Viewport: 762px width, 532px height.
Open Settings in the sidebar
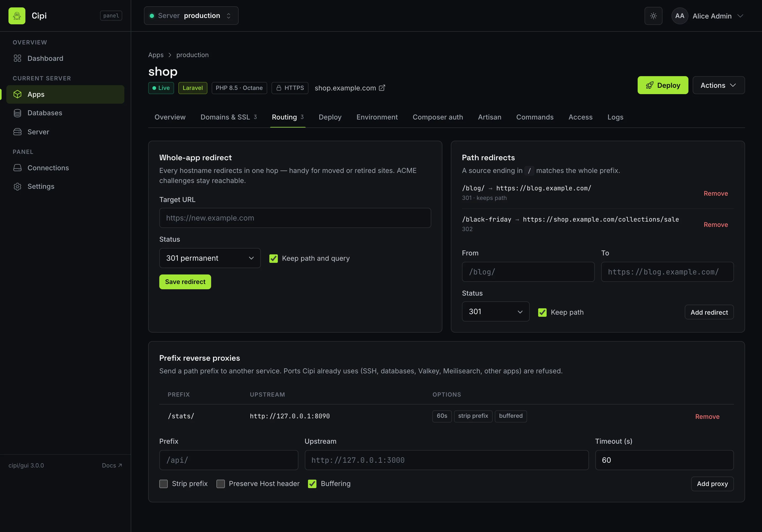(65, 186)
